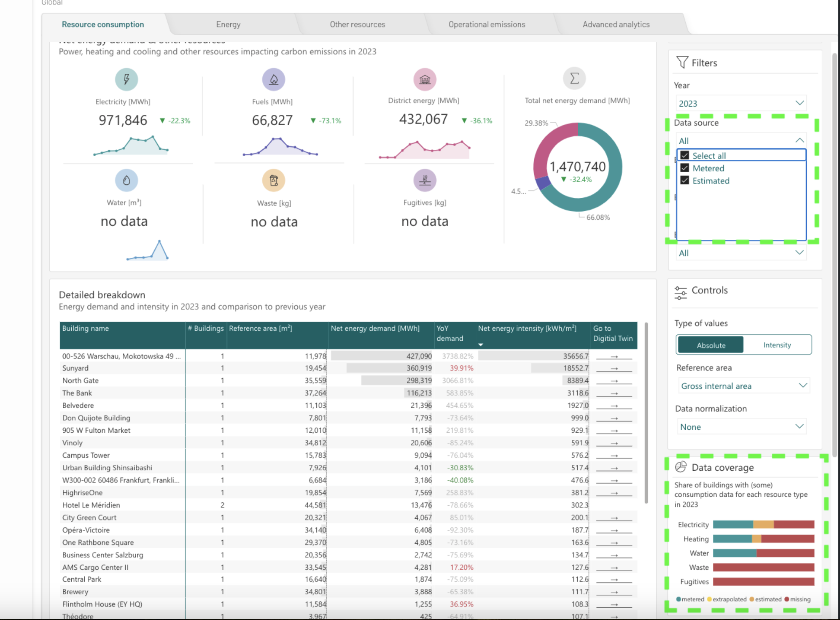The height and width of the screenshot is (620, 840).
Task: Open Reference area Gross internal area dropdown
Action: click(743, 386)
